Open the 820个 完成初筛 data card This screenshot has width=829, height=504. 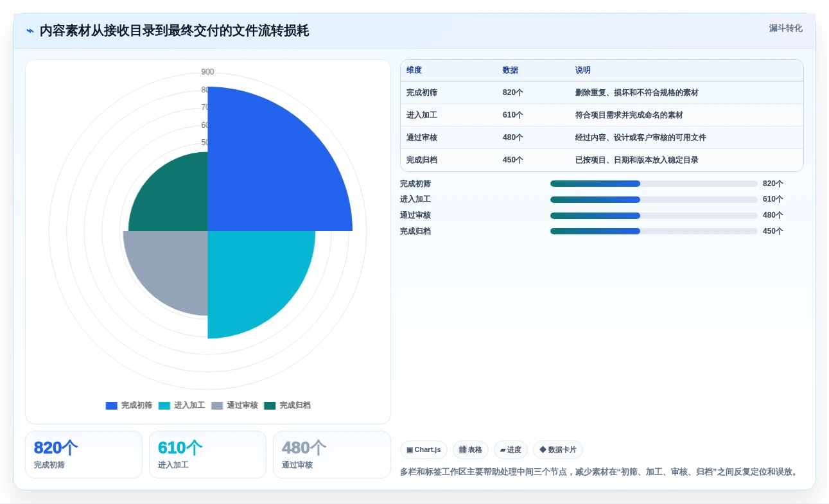pos(83,455)
